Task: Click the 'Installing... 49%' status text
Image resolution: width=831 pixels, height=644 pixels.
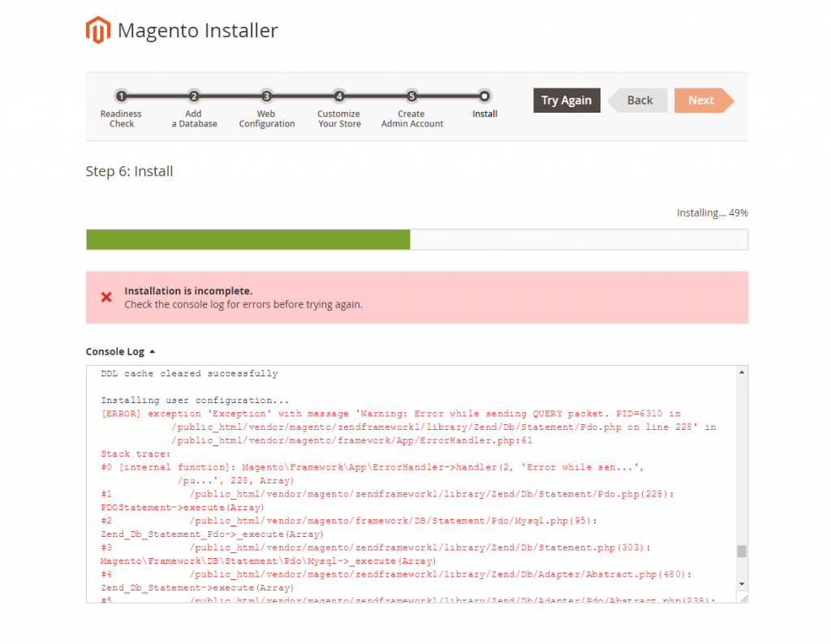Action: coord(713,213)
